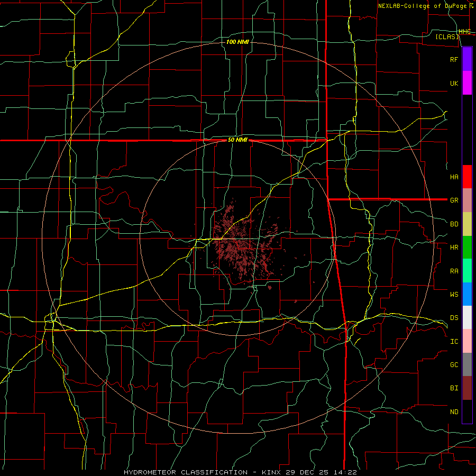476x476 pixels.
Task: Click the red HA legend swatch
Action: point(467,177)
